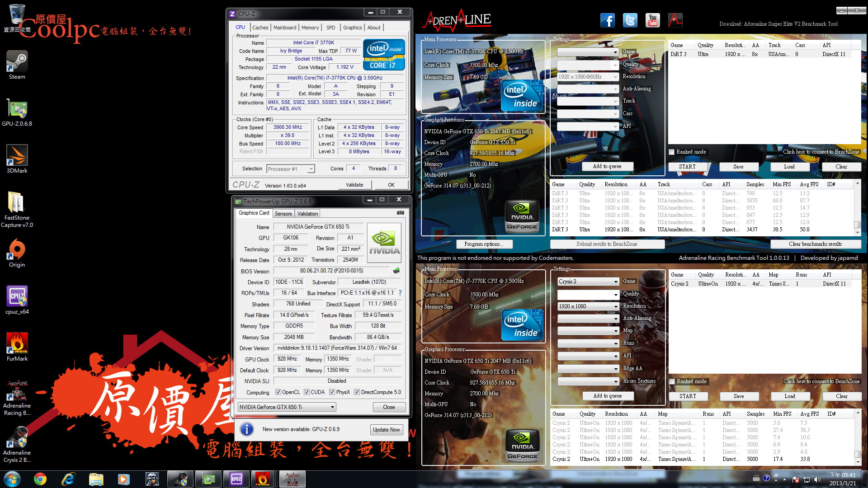Switch to CPU-Z Mainboard tab

[285, 28]
